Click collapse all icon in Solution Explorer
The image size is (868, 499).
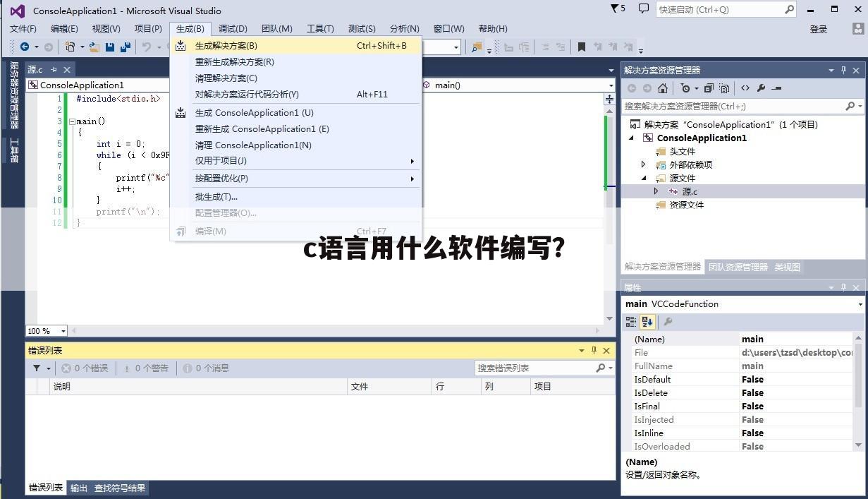(x=709, y=88)
